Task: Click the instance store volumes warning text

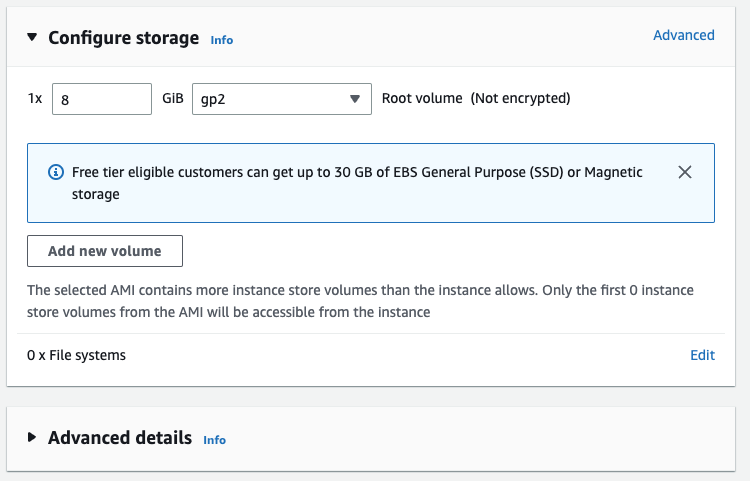Action: tap(360, 301)
